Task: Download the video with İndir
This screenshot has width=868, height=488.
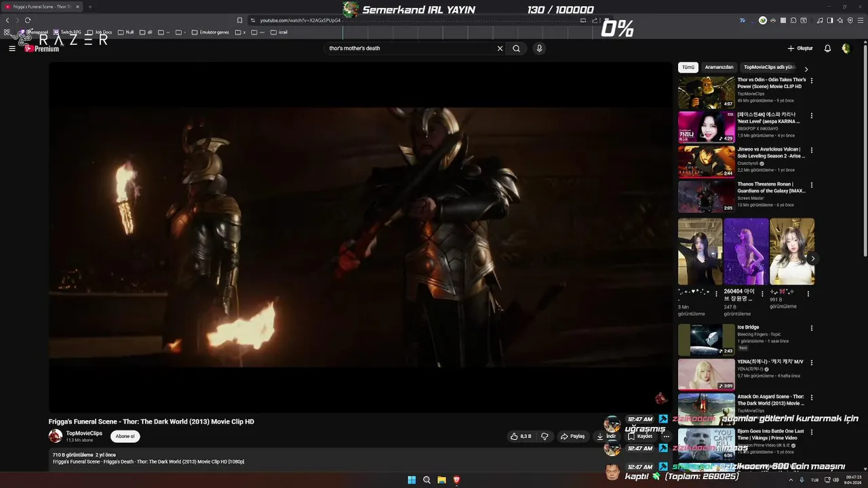Action: click(606, 436)
